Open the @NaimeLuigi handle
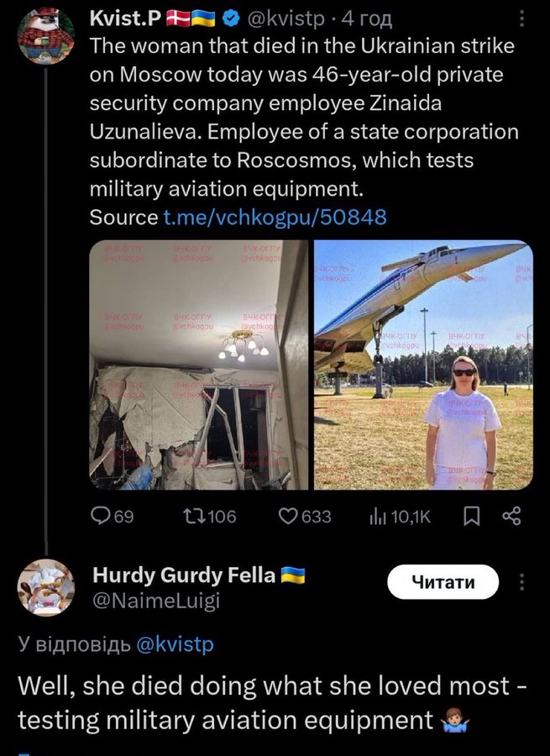Screen dimensions: 550x756 155,601
